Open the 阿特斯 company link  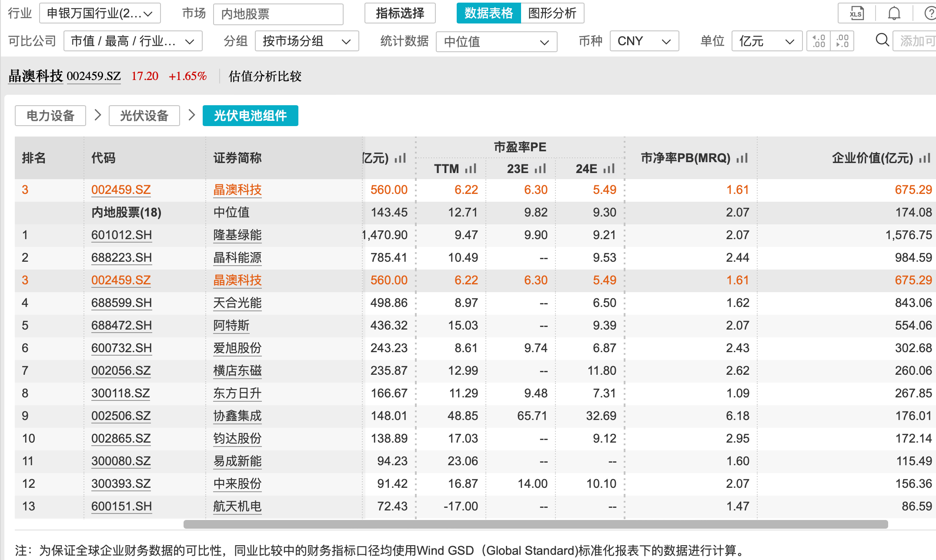[231, 326]
